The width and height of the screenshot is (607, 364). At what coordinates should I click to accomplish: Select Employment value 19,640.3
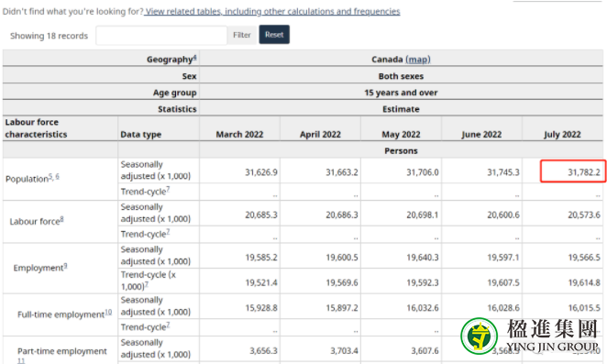[x=423, y=257]
